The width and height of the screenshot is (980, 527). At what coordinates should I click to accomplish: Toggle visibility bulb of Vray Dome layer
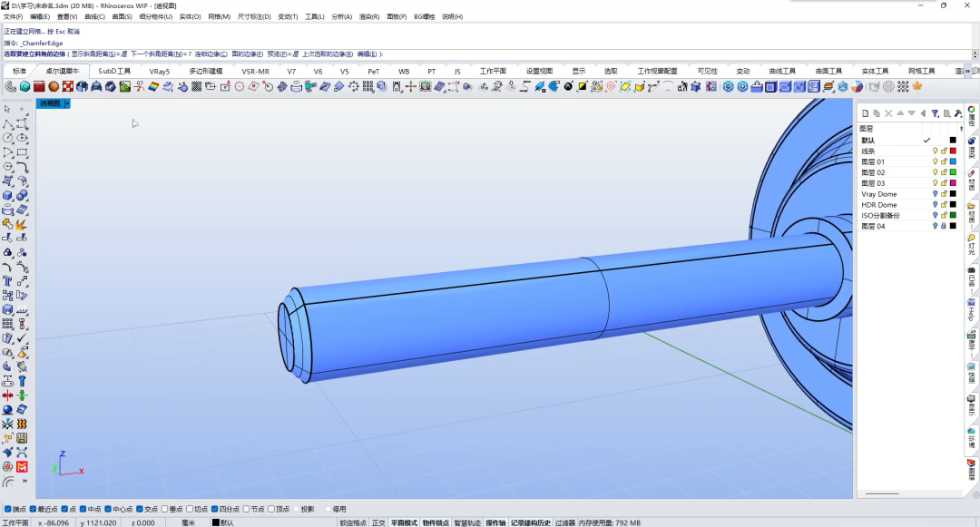[935, 194]
